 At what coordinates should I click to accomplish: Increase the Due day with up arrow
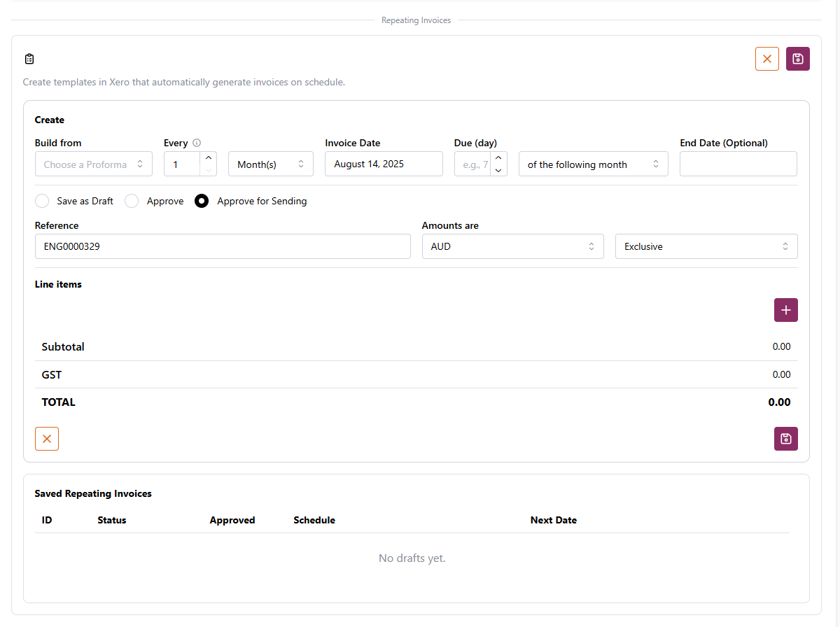[x=498, y=158]
